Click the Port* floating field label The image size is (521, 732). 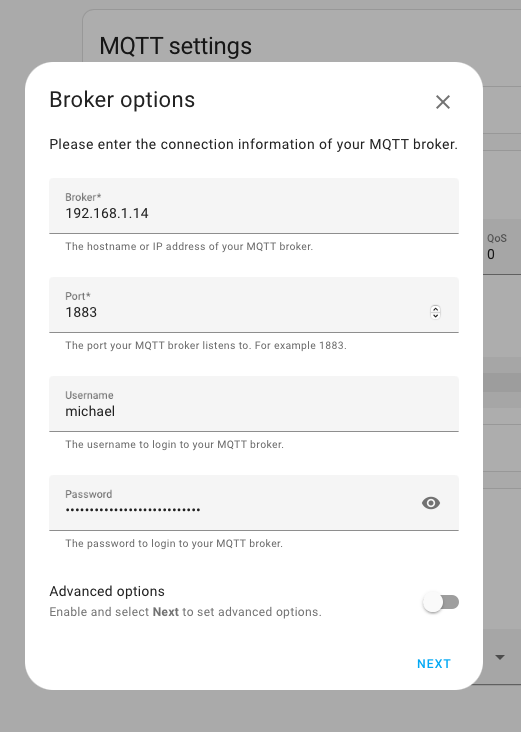(x=78, y=296)
